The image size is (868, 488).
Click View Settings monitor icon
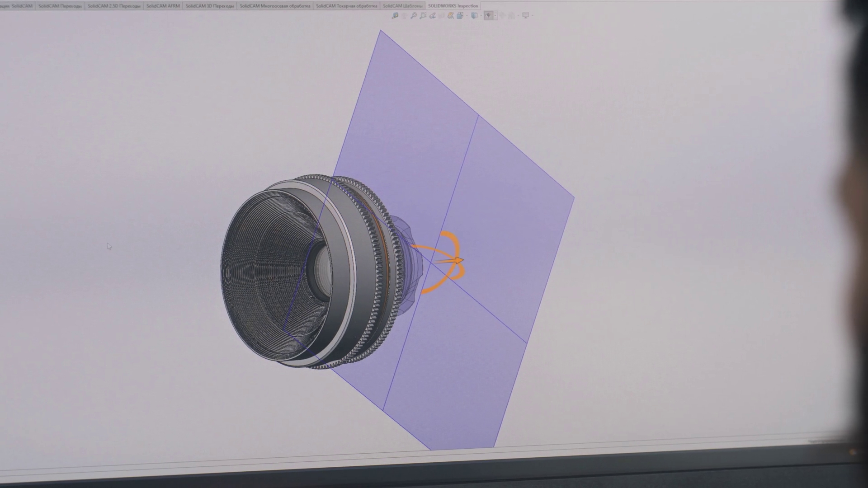[526, 15]
